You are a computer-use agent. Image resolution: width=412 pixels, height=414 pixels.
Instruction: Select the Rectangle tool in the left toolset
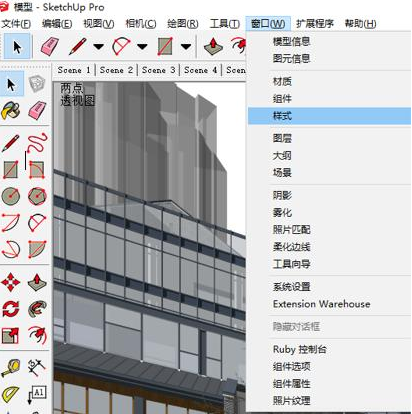11,170
